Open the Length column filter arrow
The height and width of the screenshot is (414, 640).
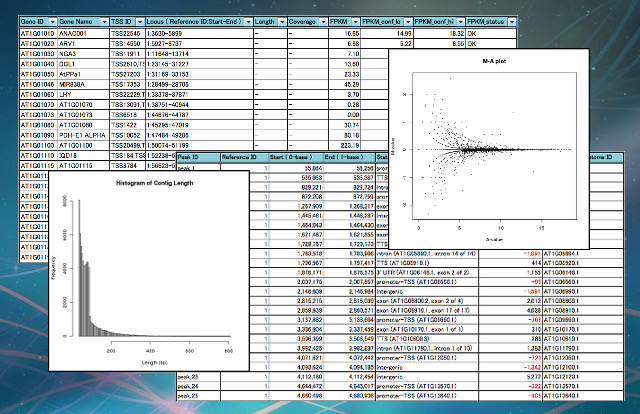[x=282, y=22]
